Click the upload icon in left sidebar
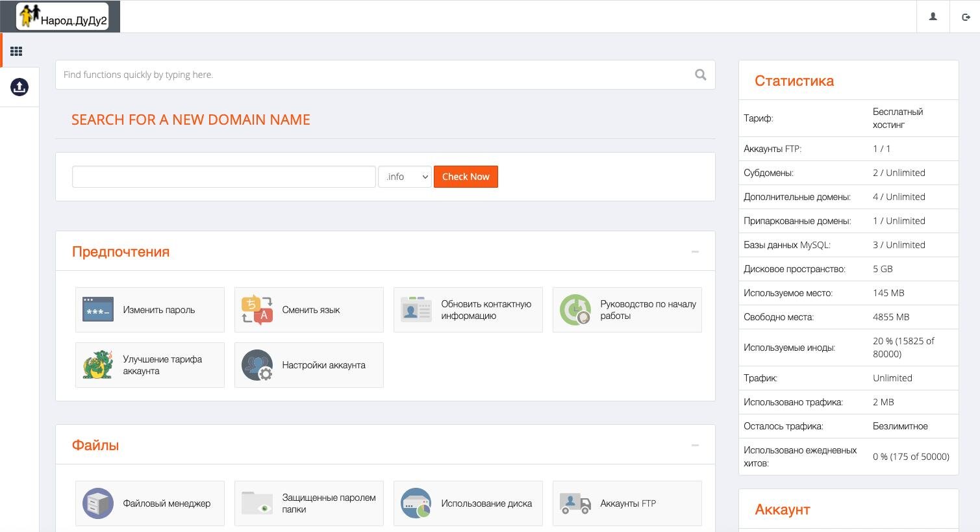This screenshot has width=980, height=532. [19, 87]
